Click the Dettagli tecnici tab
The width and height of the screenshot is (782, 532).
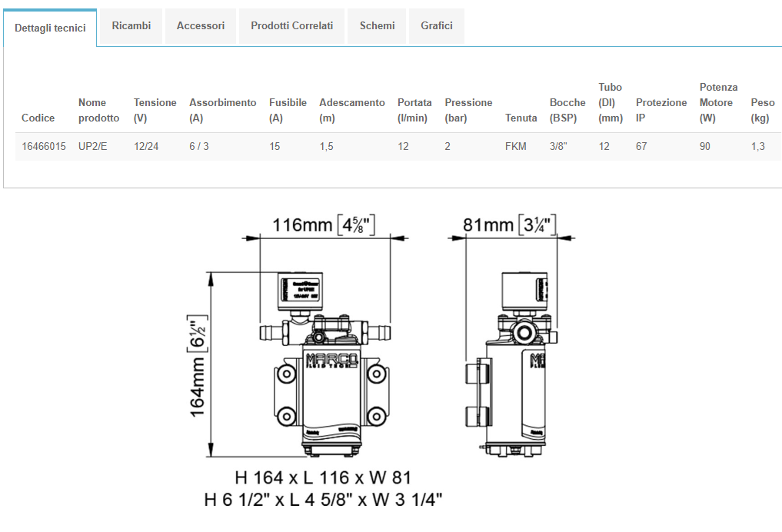click(x=50, y=28)
